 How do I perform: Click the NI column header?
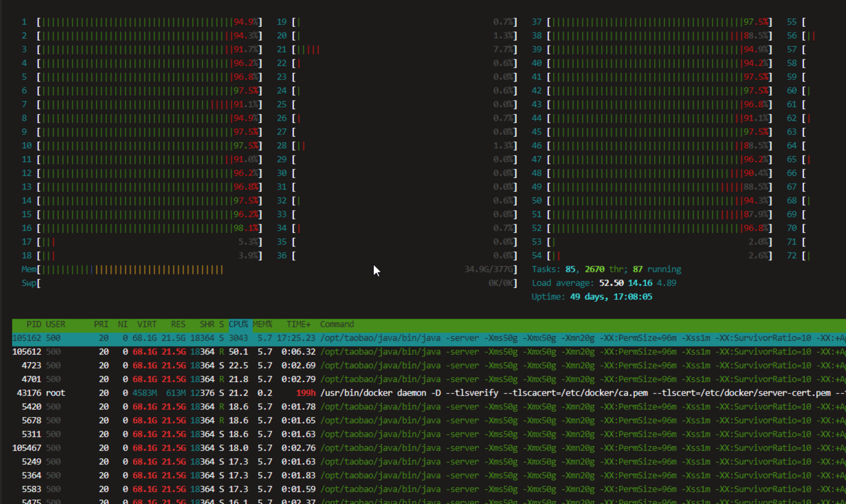point(122,324)
